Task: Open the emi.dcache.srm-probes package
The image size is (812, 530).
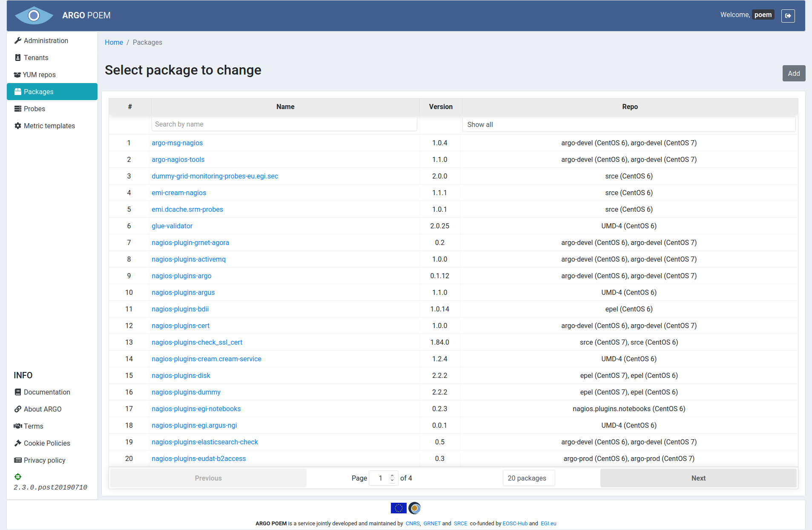Action: click(x=187, y=209)
